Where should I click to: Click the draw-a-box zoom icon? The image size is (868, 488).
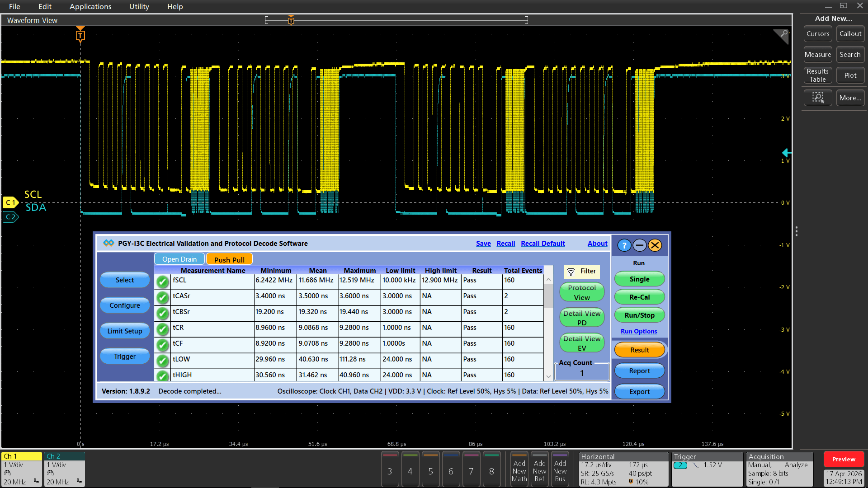(x=818, y=98)
